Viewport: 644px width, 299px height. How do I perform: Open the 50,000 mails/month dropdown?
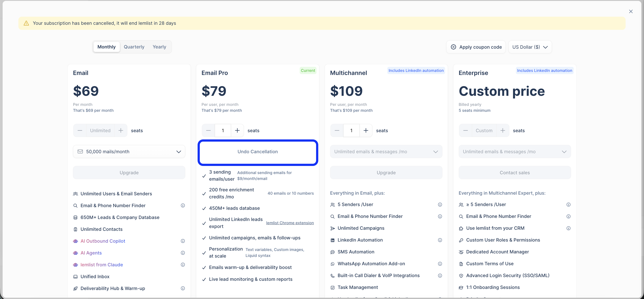[x=129, y=152]
